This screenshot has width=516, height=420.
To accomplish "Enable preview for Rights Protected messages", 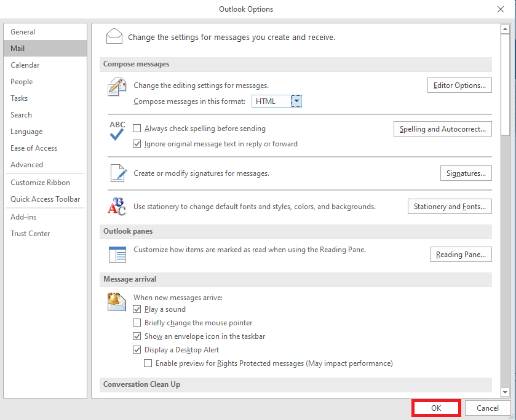I will pyautogui.click(x=148, y=363).
